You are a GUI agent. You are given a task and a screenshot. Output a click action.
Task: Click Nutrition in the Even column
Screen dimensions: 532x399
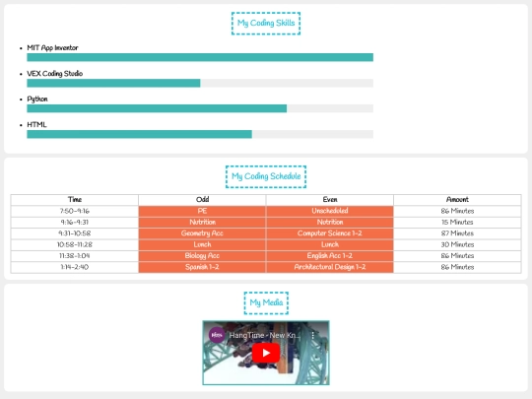tap(330, 223)
